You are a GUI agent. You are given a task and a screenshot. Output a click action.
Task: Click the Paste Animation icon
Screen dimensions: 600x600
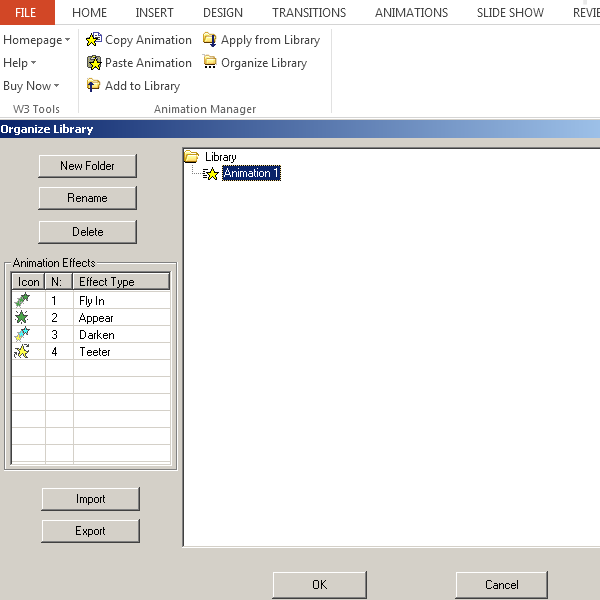(x=94, y=63)
